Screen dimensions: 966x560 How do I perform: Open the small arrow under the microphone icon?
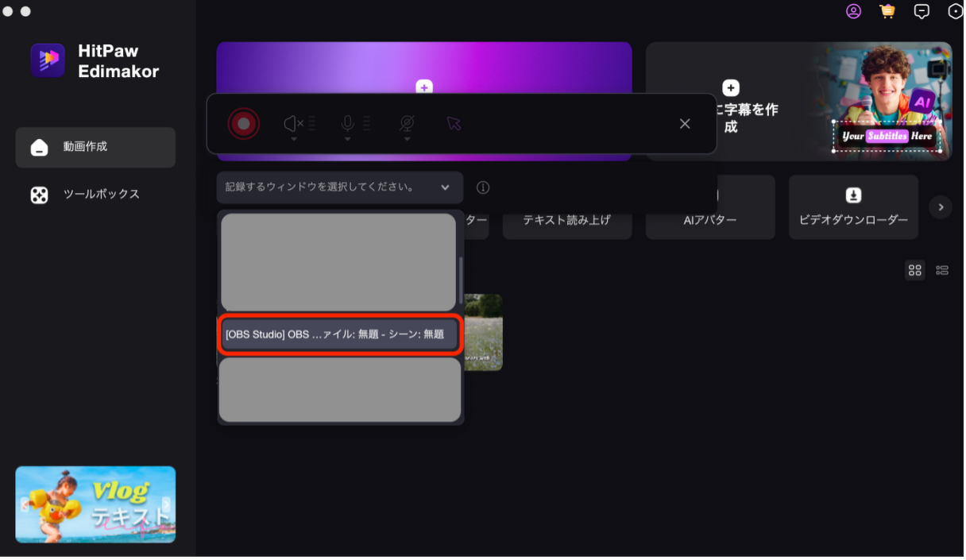[x=347, y=140]
